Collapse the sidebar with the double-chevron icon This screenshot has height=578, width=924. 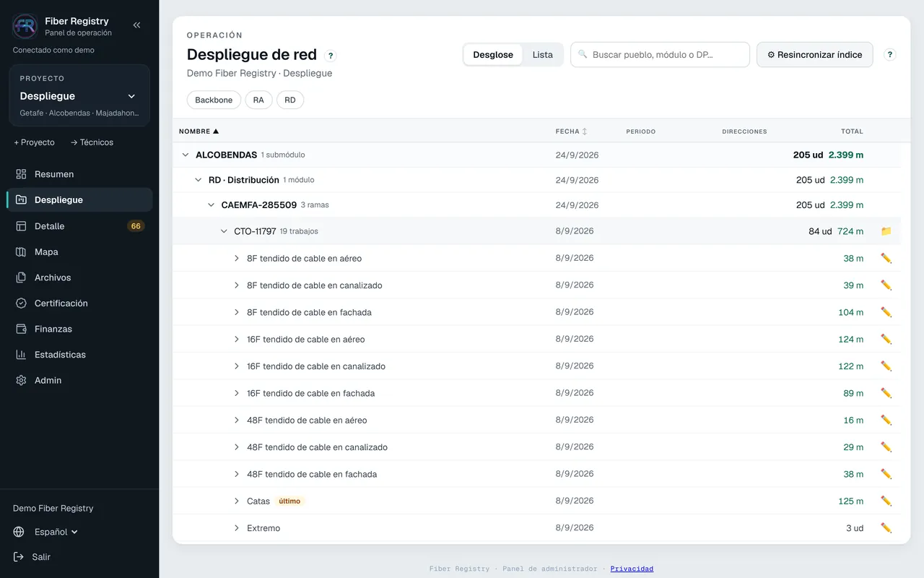click(136, 25)
